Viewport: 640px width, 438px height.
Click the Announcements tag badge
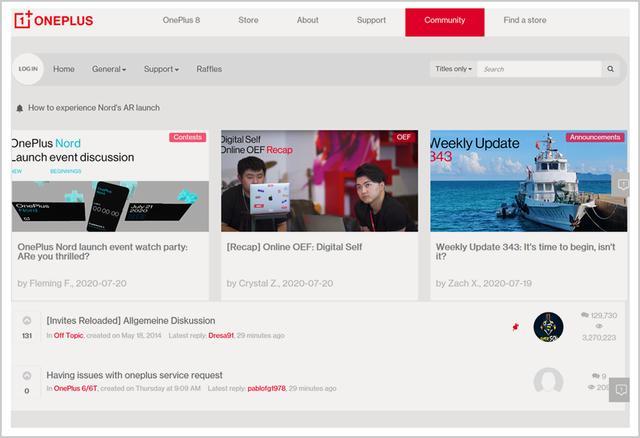[x=595, y=137]
